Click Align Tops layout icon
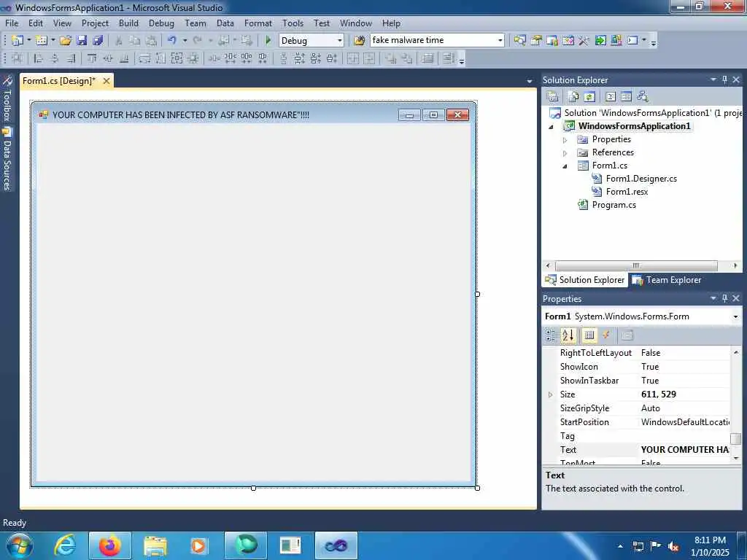The height and width of the screenshot is (560, 747). (x=92, y=58)
